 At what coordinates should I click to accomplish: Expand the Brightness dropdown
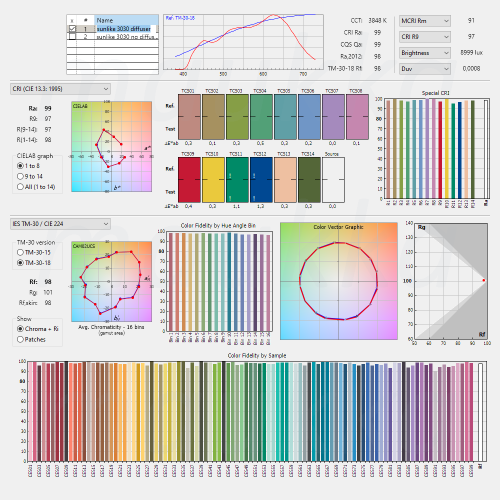[425, 53]
